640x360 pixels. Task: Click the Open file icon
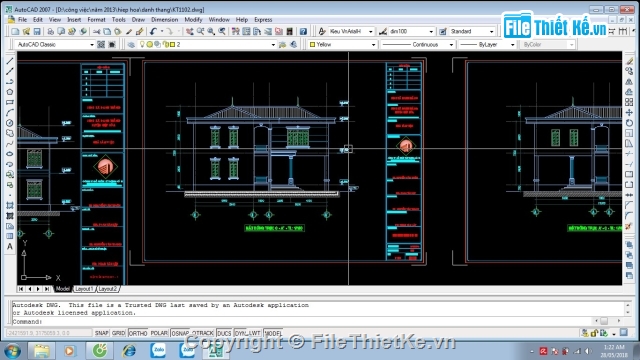coord(26,31)
